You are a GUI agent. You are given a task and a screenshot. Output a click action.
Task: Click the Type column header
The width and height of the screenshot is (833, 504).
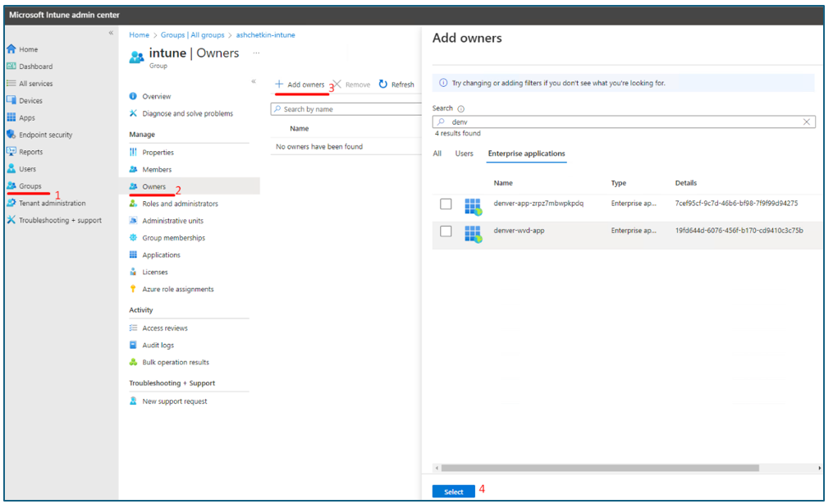pyautogui.click(x=618, y=183)
